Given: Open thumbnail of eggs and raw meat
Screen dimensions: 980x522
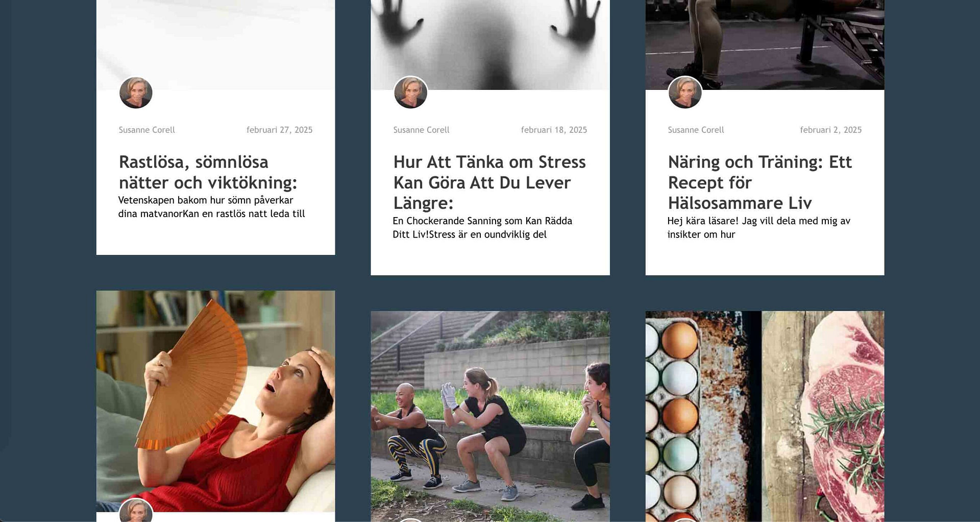Looking at the screenshot, I should pos(765,416).
